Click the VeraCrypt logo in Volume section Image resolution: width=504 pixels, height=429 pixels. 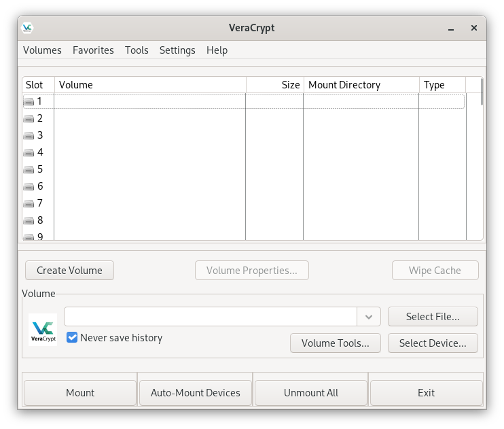coord(43,330)
